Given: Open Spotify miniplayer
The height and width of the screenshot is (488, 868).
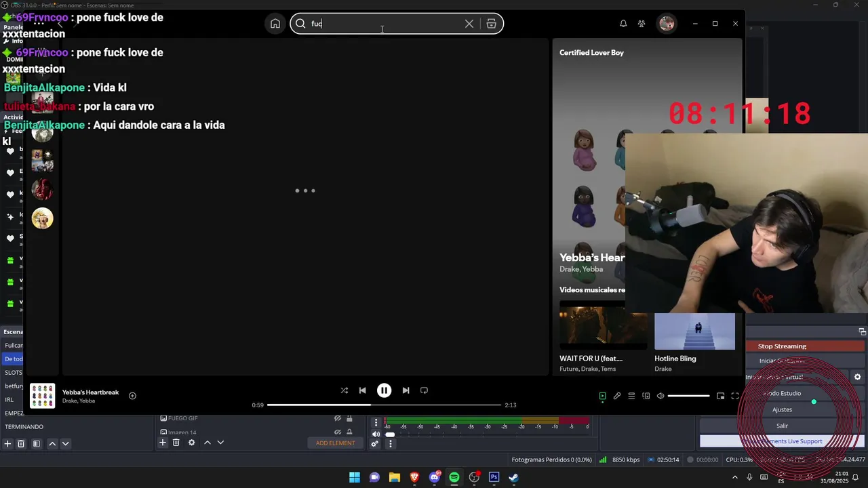Looking at the screenshot, I should [720, 396].
